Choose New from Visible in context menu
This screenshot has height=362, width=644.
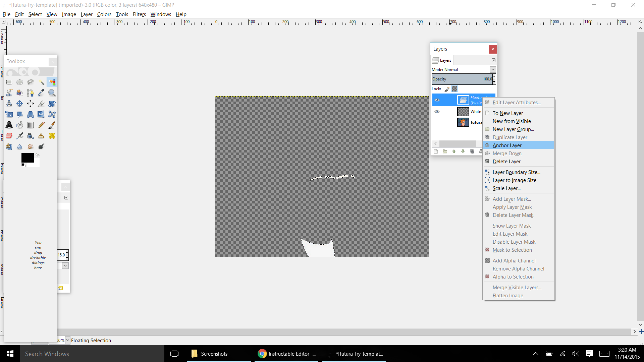coord(518,121)
